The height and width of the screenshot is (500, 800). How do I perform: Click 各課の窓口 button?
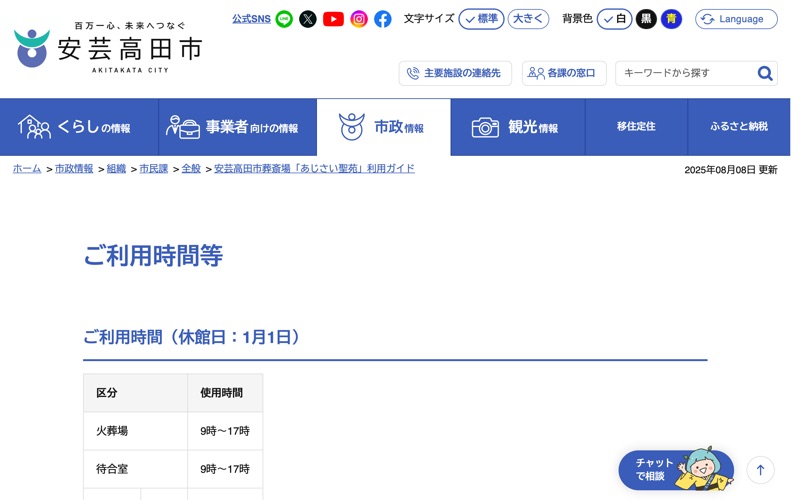pyautogui.click(x=564, y=73)
